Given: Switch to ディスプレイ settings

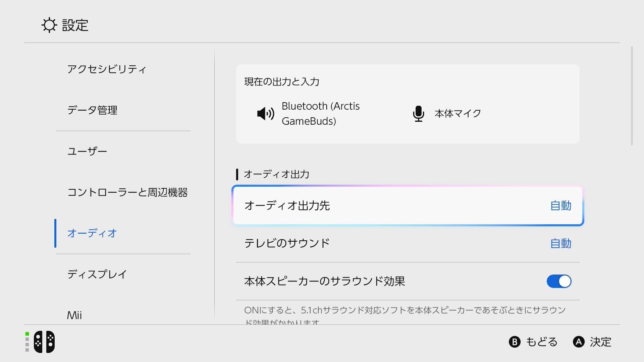Looking at the screenshot, I should click(97, 275).
